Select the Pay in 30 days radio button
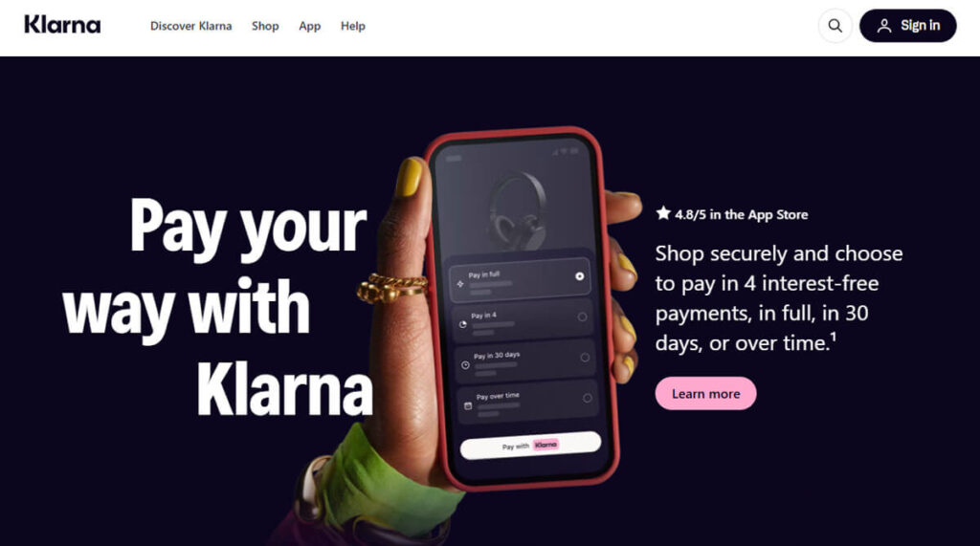The width and height of the screenshot is (980, 546). (x=585, y=358)
